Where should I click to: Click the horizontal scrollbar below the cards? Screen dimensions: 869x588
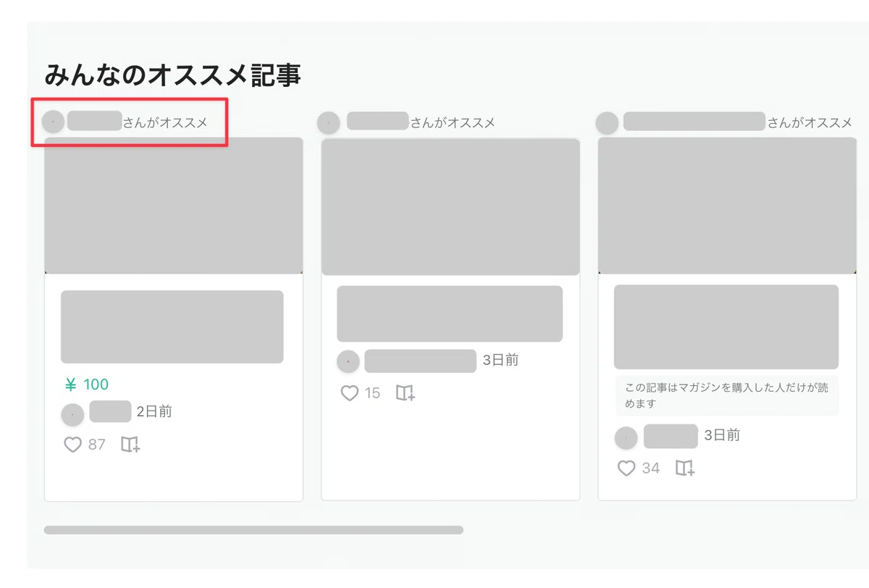pyautogui.click(x=253, y=530)
